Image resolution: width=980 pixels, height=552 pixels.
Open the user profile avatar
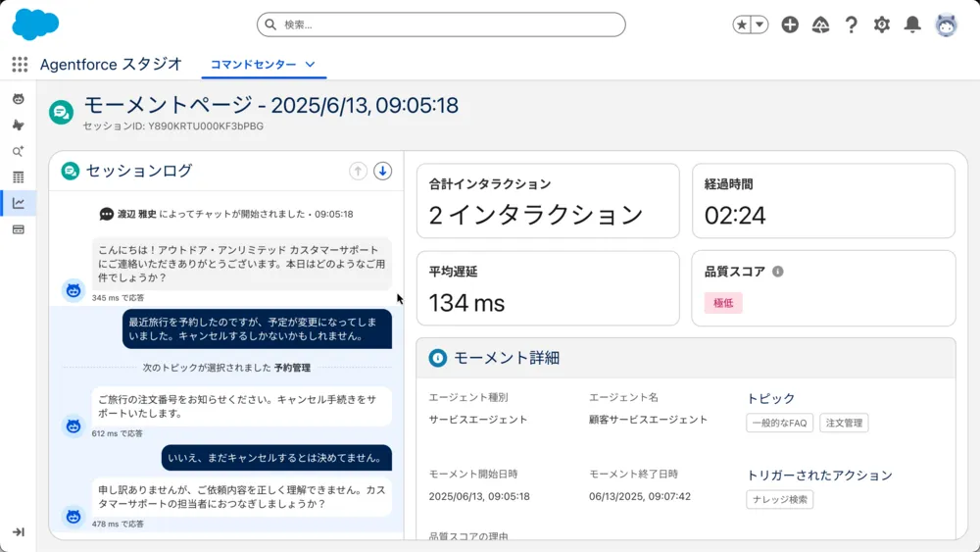946,25
